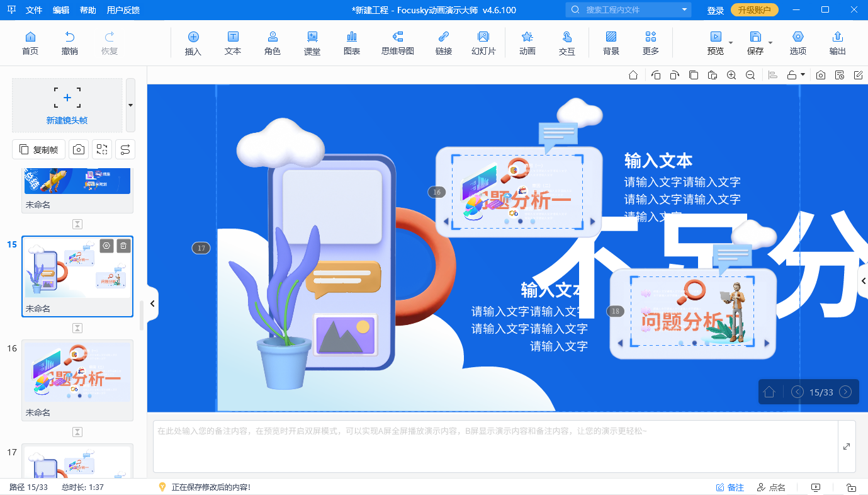Delete frame 15 with the trash icon

click(x=124, y=246)
